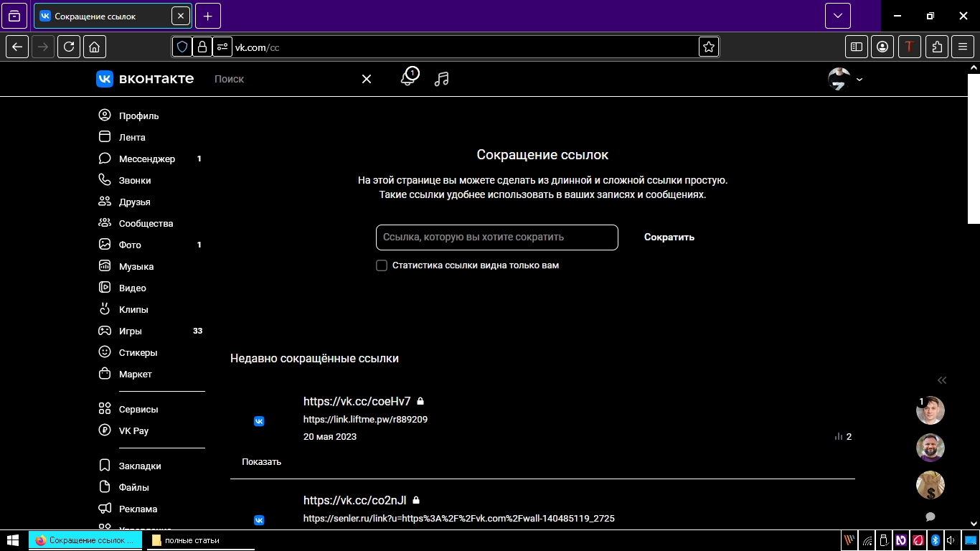This screenshot has height=551, width=980.
Task: Click the red T extension icon
Action: point(910,47)
